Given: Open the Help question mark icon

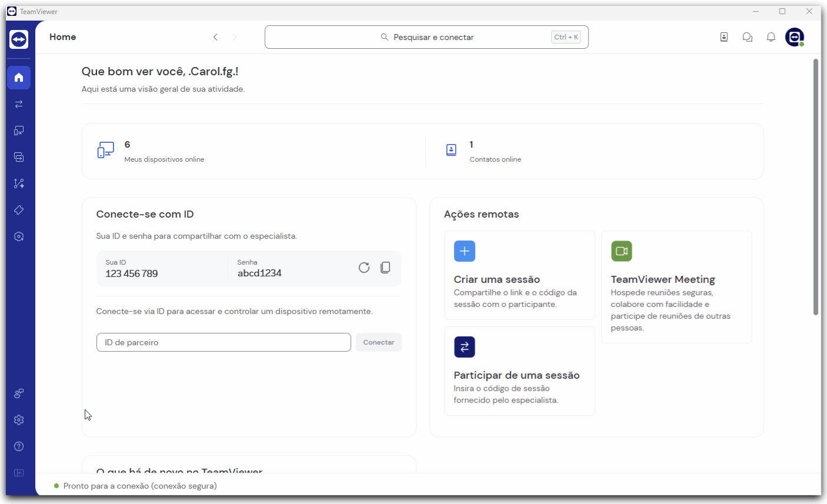Looking at the screenshot, I should click(x=19, y=446).
